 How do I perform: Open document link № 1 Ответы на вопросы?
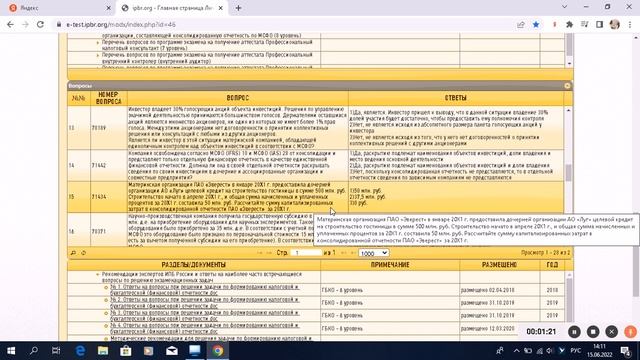pos(204,290)
